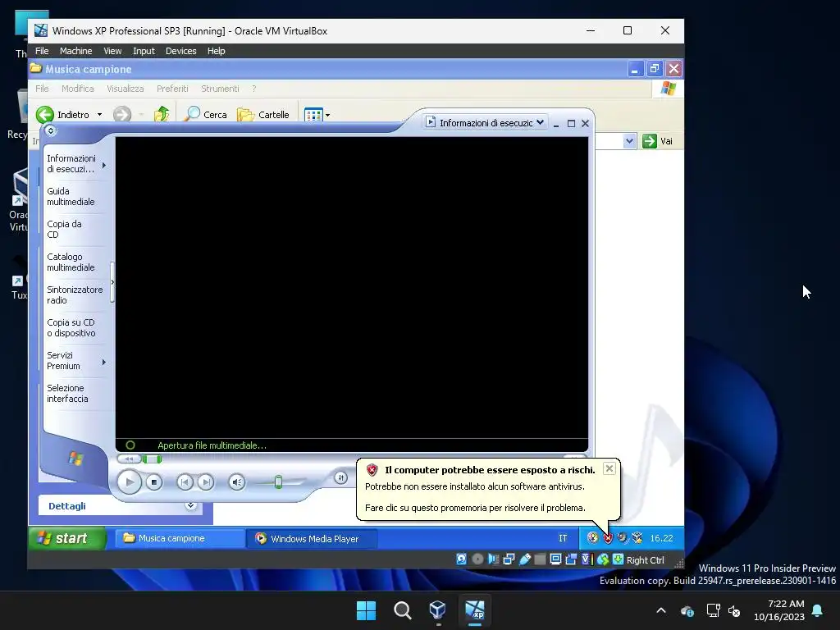
Task: Toggle the Cartelle folders pane
Action: point(263,114)
